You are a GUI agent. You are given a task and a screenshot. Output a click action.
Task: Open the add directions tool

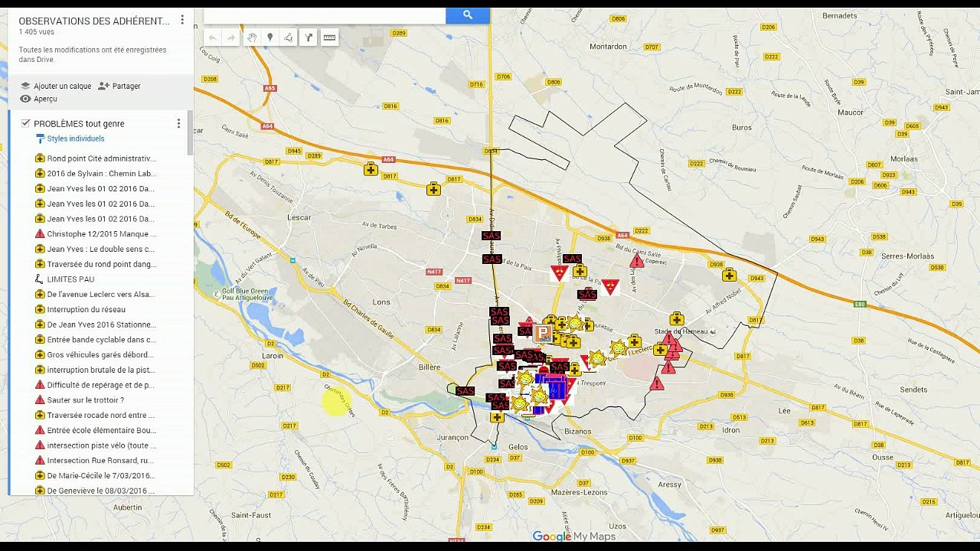tap(309, 37)
